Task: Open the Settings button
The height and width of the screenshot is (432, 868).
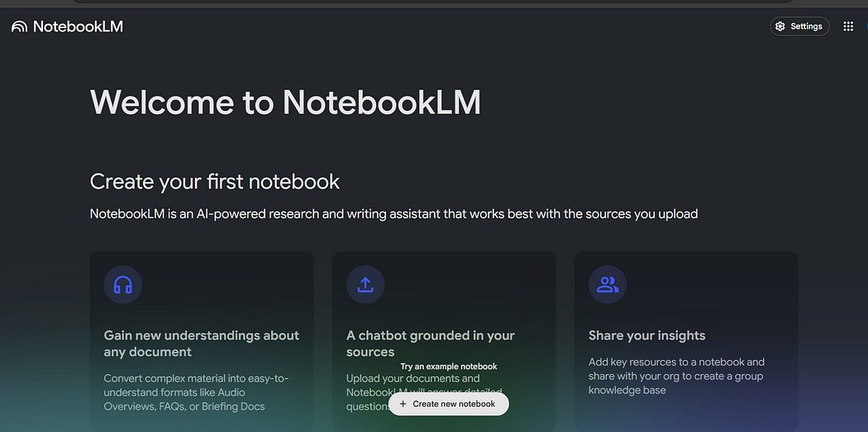Action: pyautogui.click(x=799, y=26)
